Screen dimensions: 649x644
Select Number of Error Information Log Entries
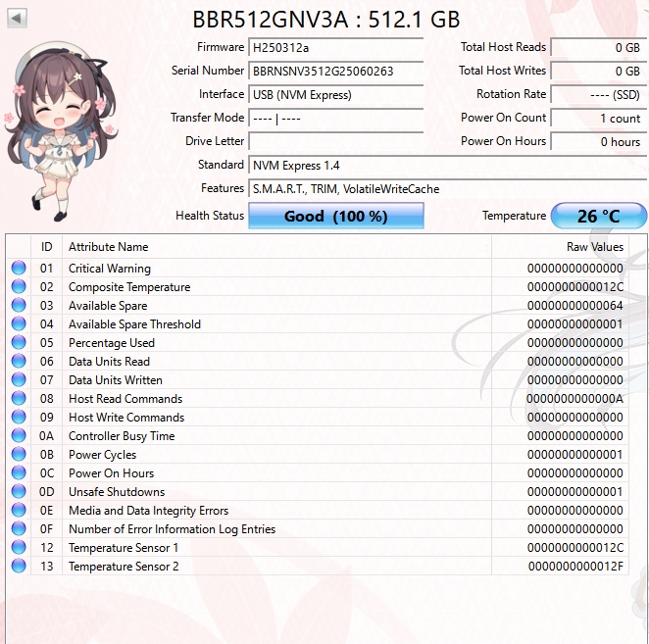tap(173, 529)
